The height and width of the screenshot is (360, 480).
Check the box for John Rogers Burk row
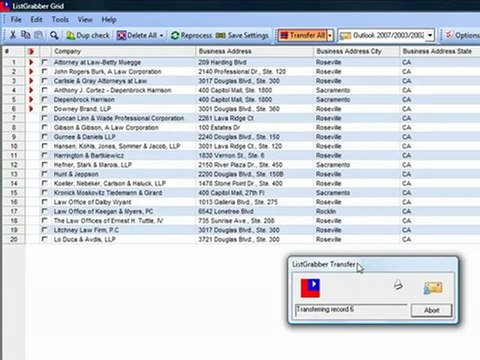(x=45, y=71)
